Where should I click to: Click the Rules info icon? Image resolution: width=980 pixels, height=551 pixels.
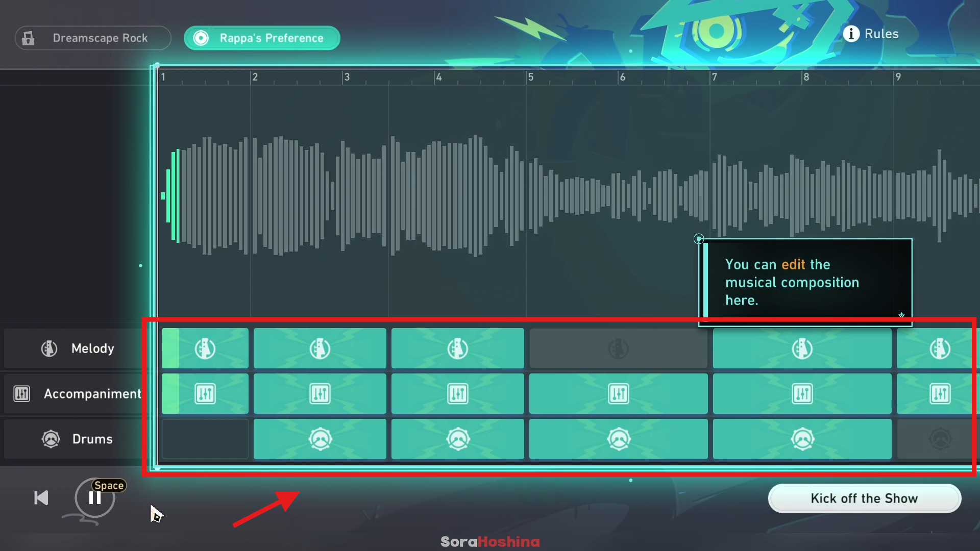tap(851, 33)
